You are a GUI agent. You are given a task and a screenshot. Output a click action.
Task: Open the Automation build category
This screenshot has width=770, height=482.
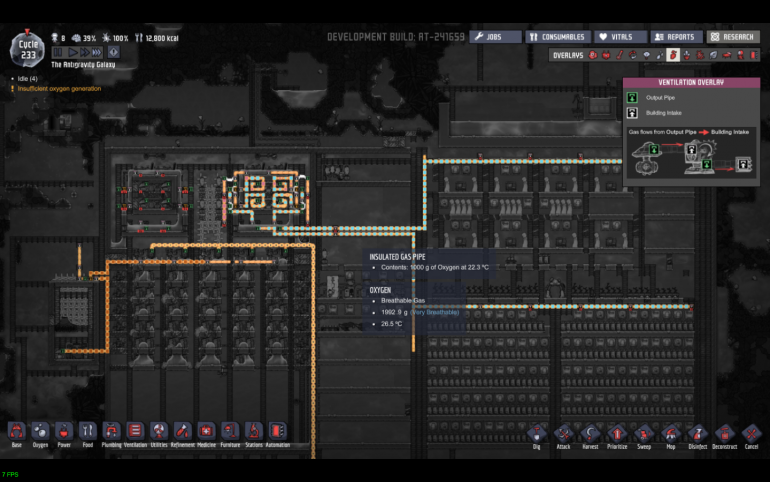(x=277, y=432)
